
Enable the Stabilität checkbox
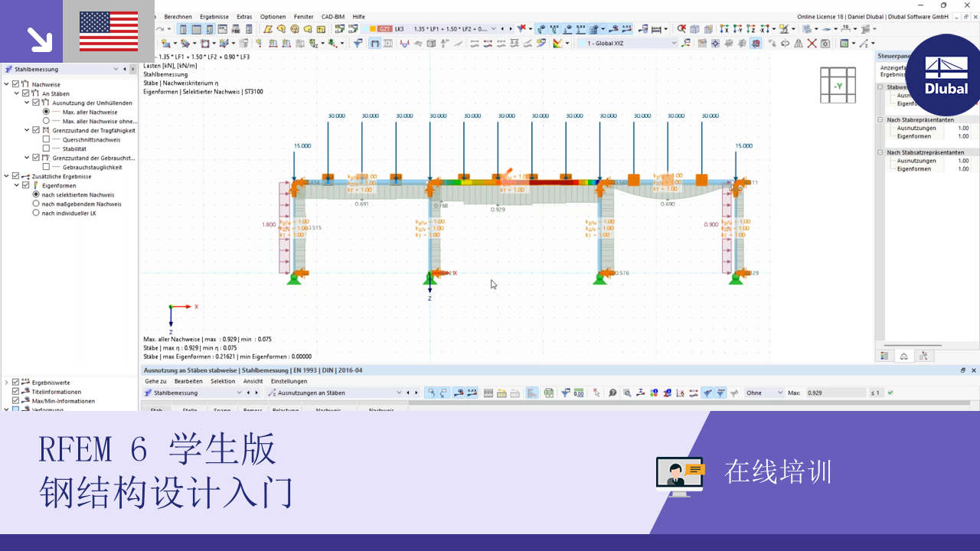[x=46, y=148]
